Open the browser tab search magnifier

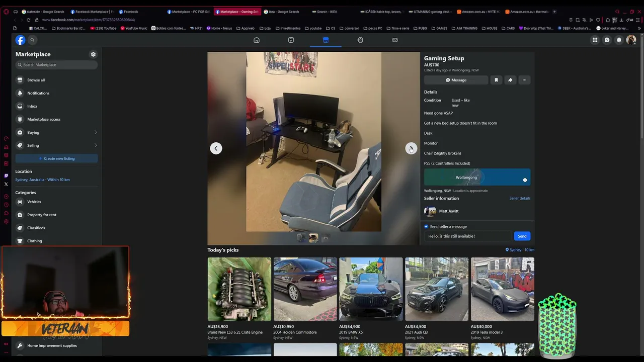(x=617, y=12)
